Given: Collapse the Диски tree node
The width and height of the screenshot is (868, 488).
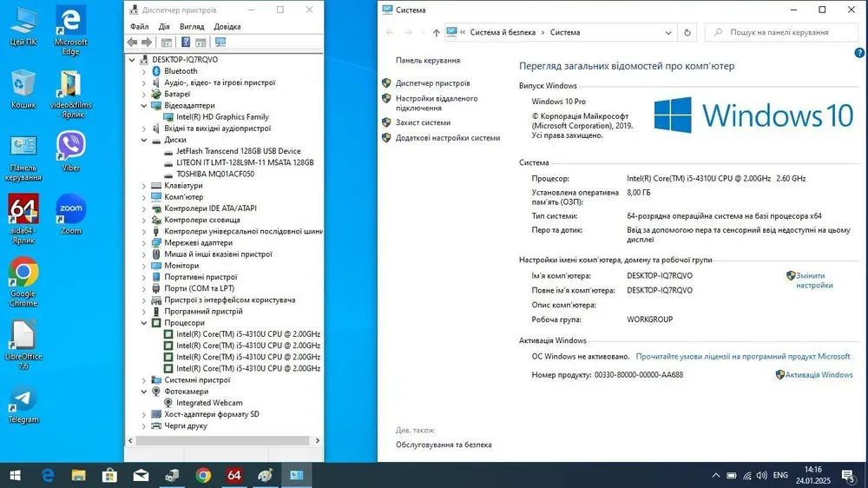Looking at the screenshot, I should point(145,140).
